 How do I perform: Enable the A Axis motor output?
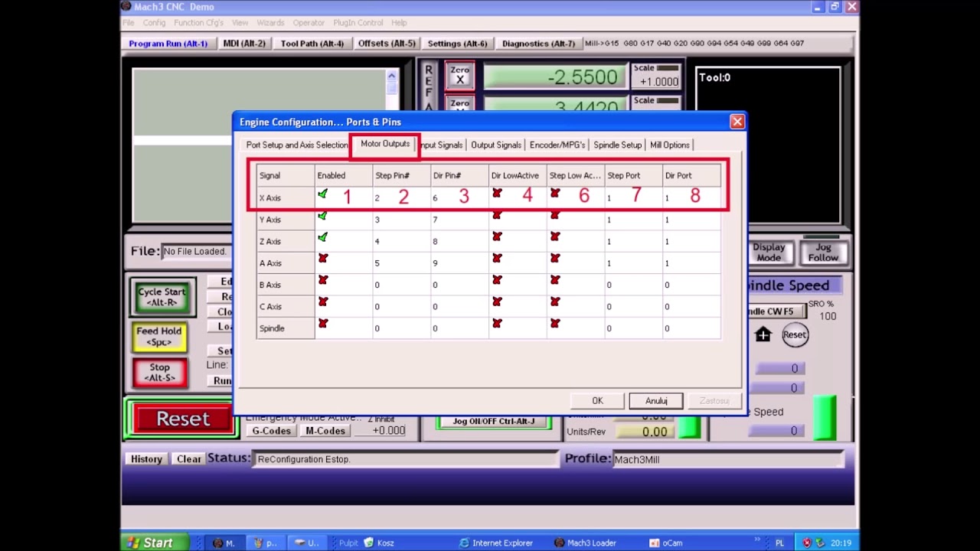(322, 259)
